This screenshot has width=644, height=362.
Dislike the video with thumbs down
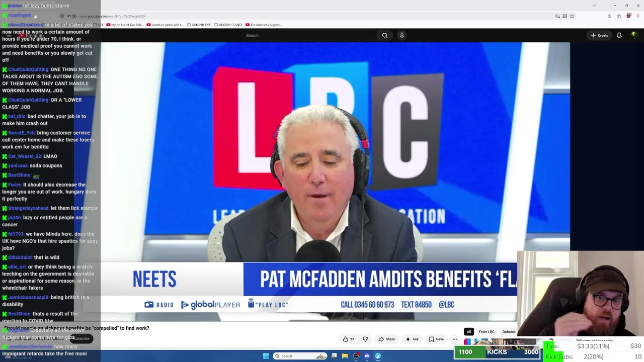point(365,339)
